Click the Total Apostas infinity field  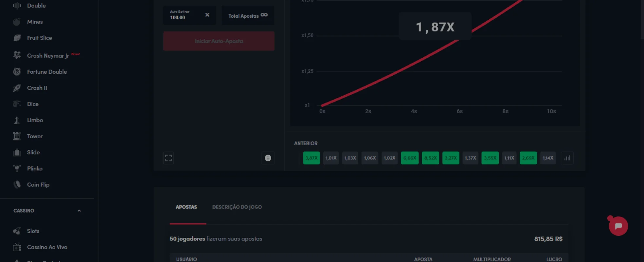pyautogui.click(x=248, y=16)
